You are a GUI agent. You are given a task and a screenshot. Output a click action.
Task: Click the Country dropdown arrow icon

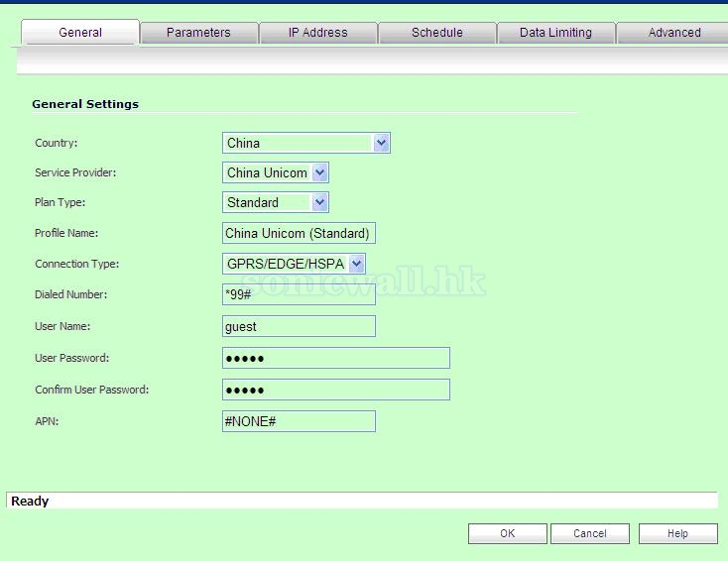[381, 143]
